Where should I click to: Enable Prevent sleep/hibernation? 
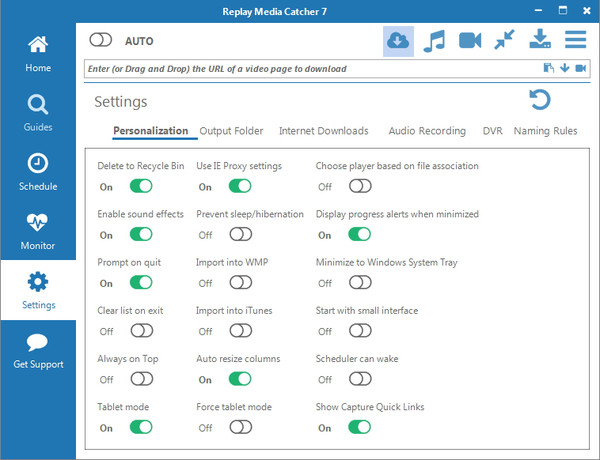240,235
